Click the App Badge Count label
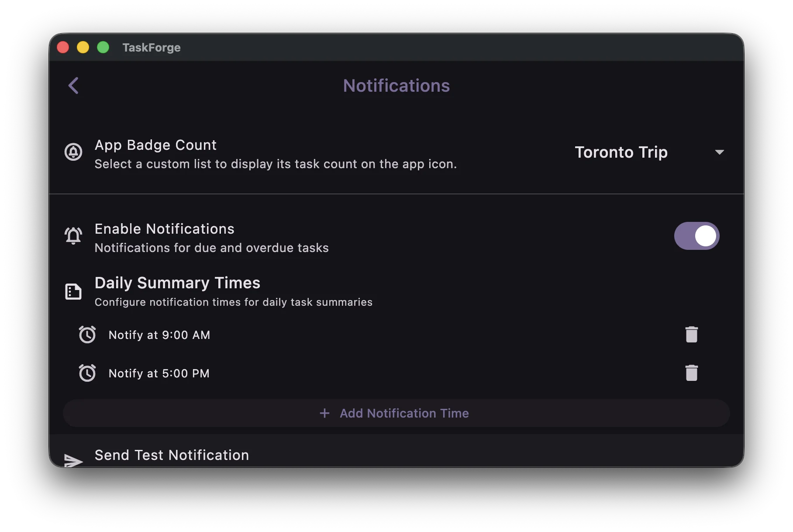Viewport: 793px width, 532px height. pyautogui.click(x=155, y=145)
